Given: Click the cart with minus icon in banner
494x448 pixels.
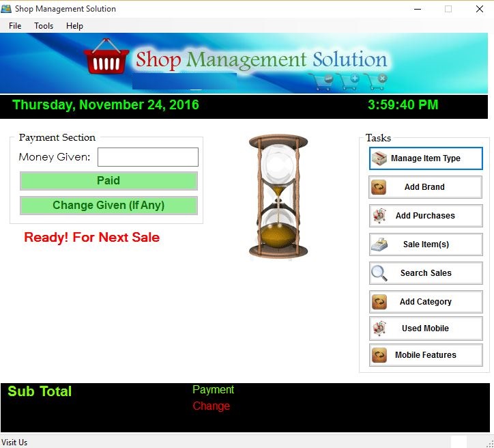Looking at the screenshot, I should tap(321, 82).
